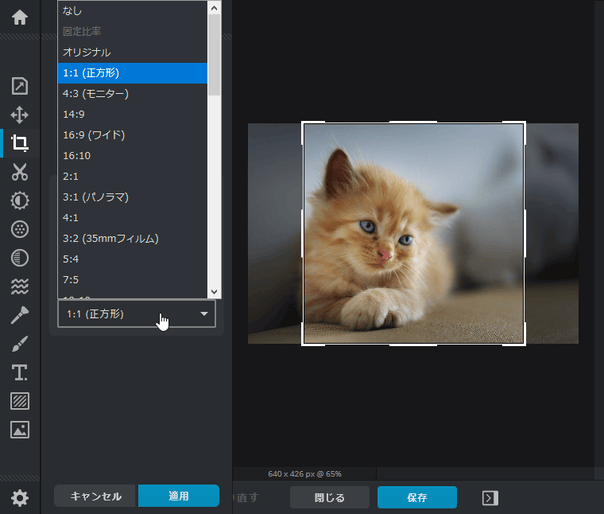Open the Effects circle icon

pos(20,229)
